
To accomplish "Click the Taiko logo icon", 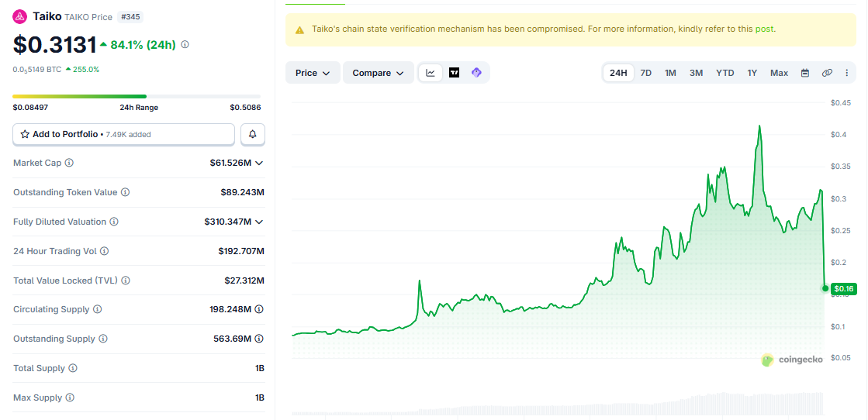I will (20, 16).
